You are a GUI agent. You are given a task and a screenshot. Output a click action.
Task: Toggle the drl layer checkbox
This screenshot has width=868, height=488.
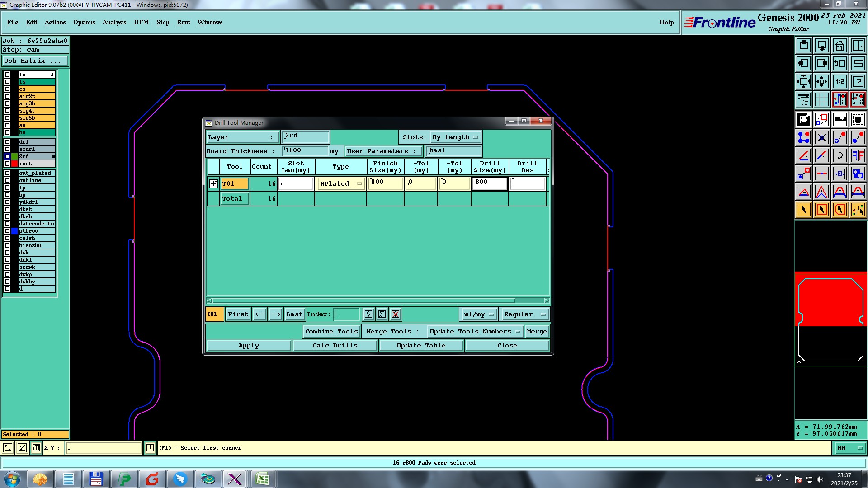tap(7, 142)
